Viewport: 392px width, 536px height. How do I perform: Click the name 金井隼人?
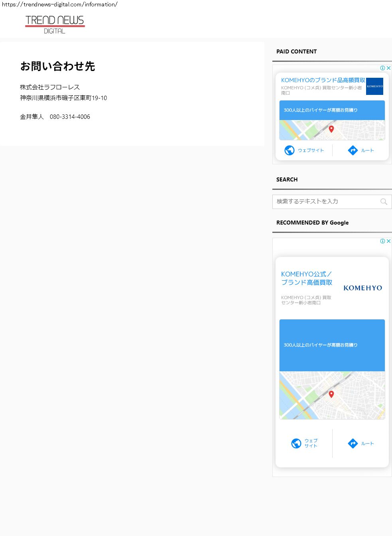pos(32,117)
